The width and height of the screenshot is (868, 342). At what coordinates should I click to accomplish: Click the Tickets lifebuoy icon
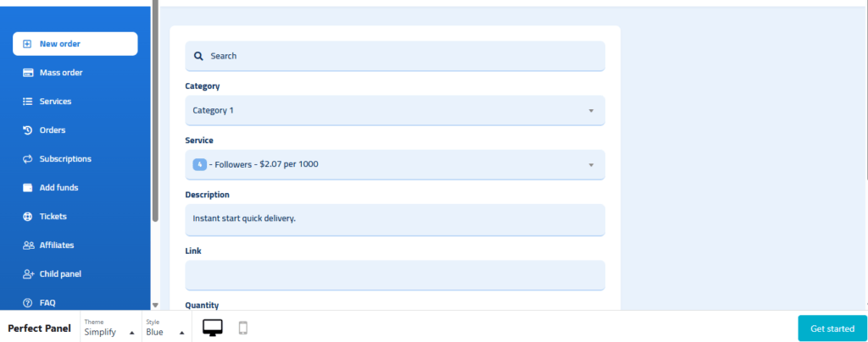point(28,216)
